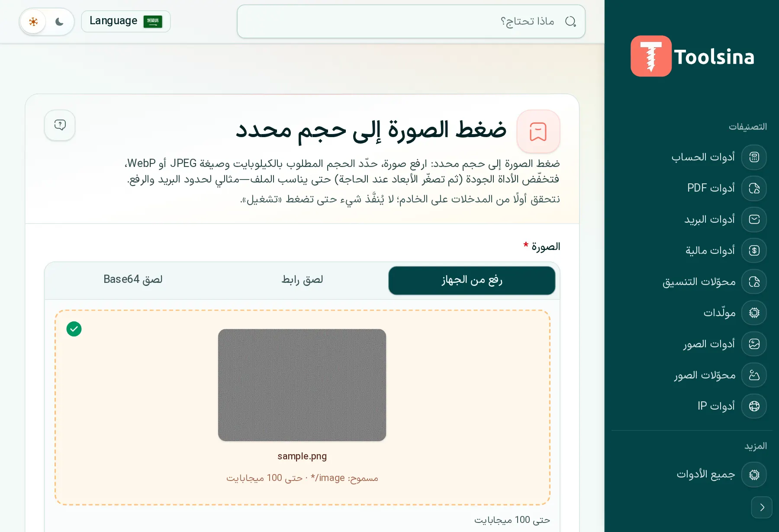Click the التصنيفات sidebar heading

click(747, 127)
